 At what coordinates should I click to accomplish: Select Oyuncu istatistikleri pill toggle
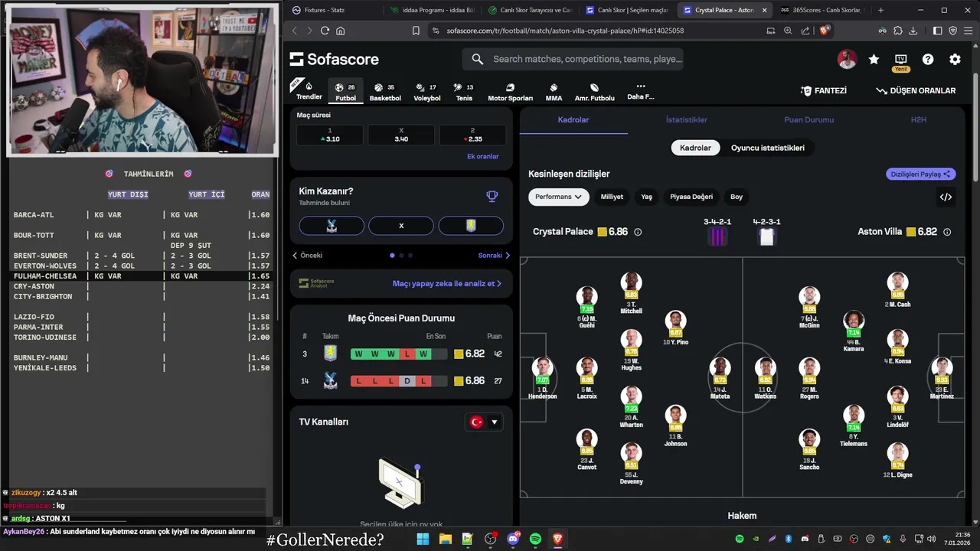point(767,148)
